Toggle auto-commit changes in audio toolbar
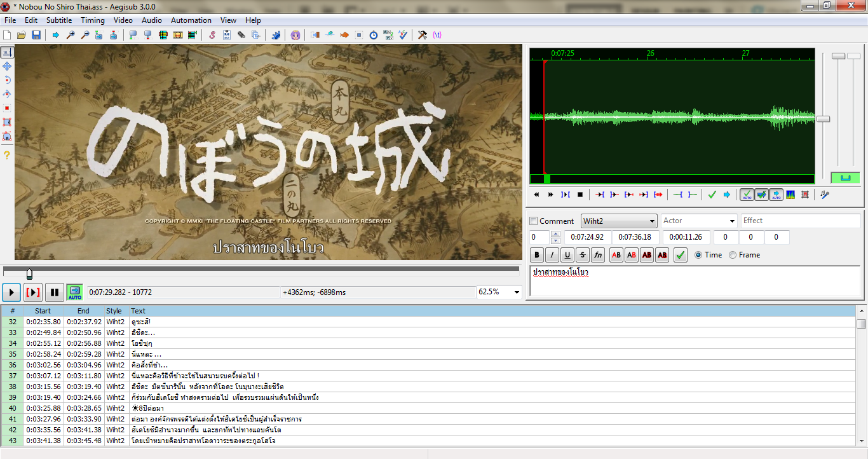The width and height of the screenshot is (868, 459). [747, 195]
